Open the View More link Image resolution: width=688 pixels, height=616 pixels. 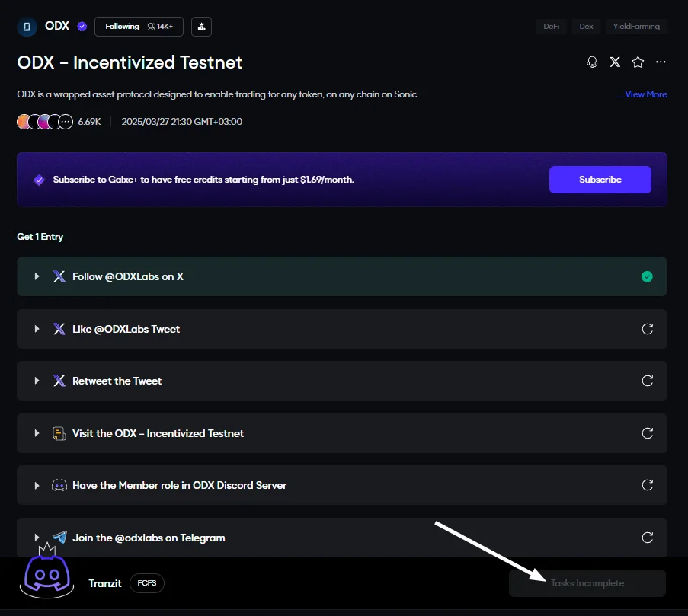coord(642,94)
